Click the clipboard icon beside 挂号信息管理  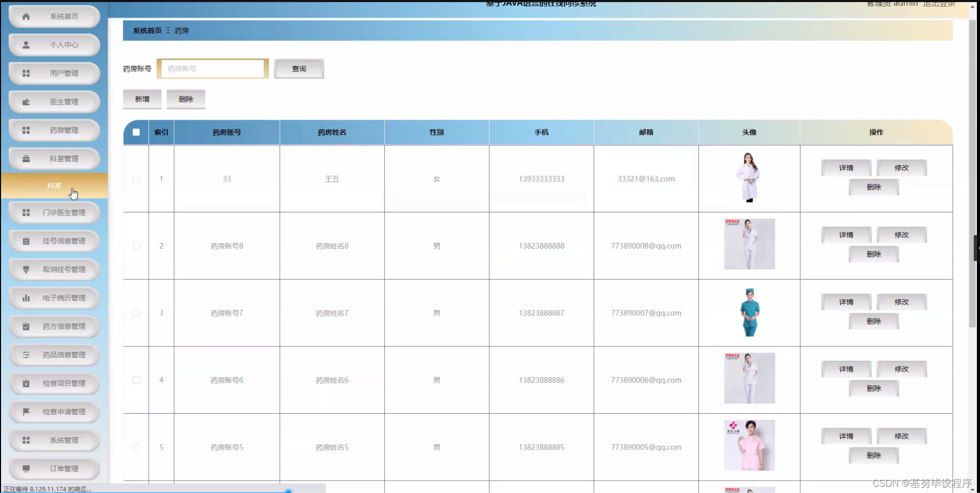tap(26, 241)
